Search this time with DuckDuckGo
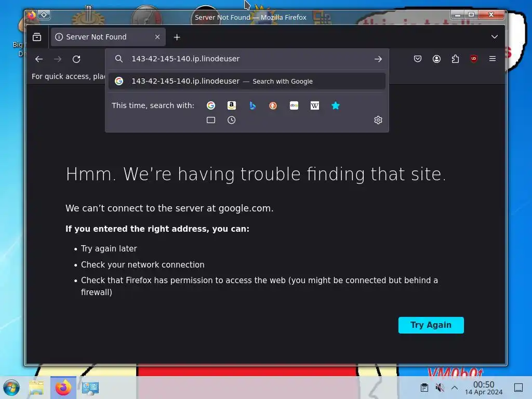Screen dimensions: 532x399 (x=273, y=105)
